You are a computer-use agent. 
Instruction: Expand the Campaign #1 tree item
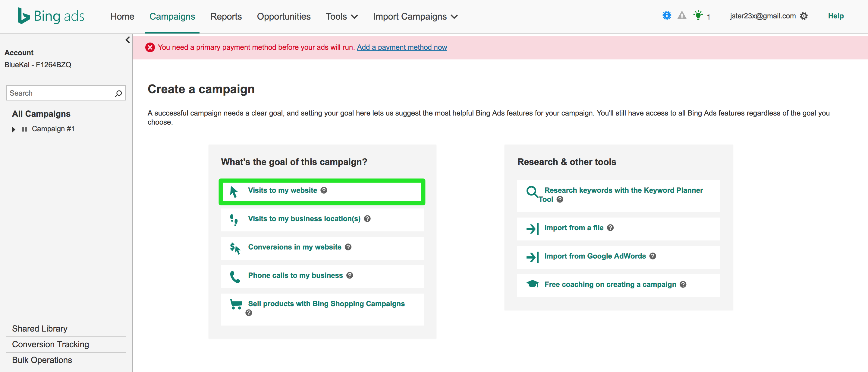tap(14, 129)
